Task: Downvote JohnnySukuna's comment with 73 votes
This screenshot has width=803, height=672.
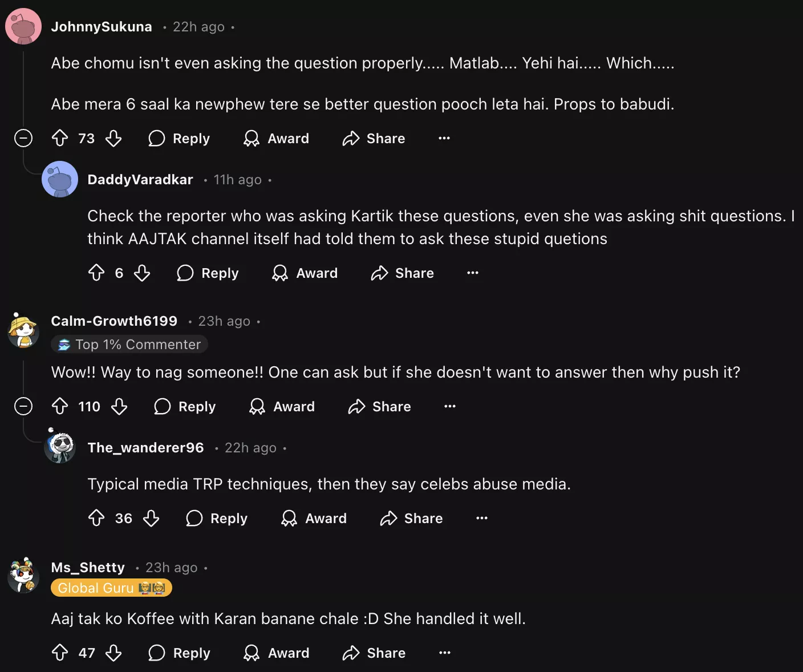Action: pos(113,138)
